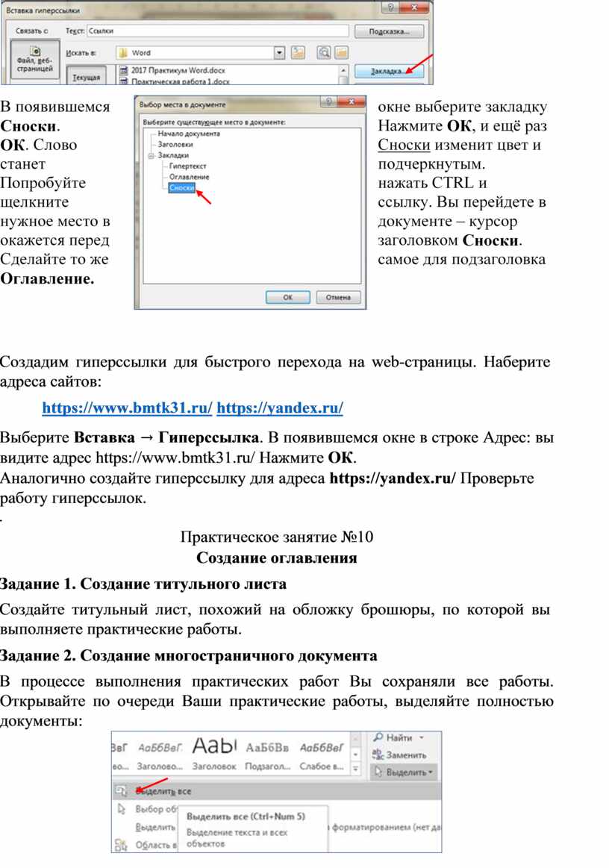This screenshot has width=609, height=868.
Task: Click the select-all icon beside Выделить все
Action: [x=121, y=791]
